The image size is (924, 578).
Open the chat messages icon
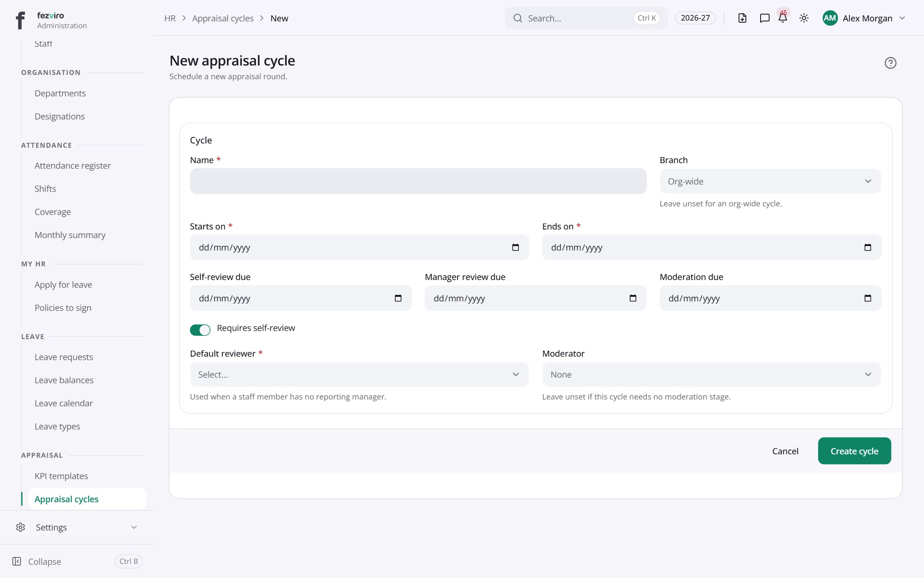(764, 18)
